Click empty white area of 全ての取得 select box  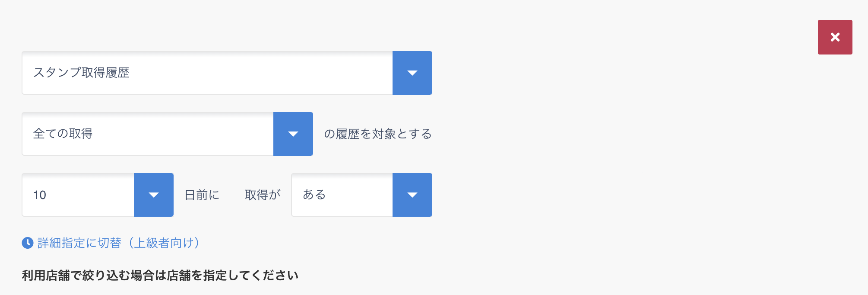[181, 134]
